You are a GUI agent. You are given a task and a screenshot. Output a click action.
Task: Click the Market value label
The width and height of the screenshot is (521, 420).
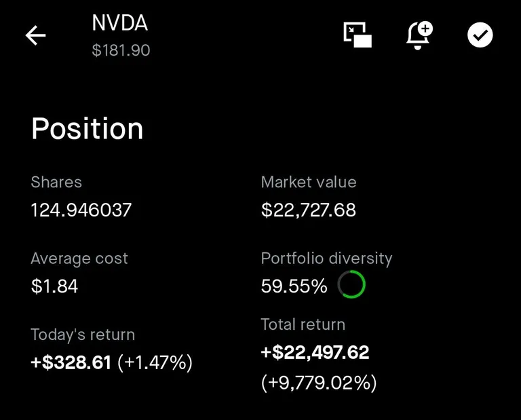309,182
